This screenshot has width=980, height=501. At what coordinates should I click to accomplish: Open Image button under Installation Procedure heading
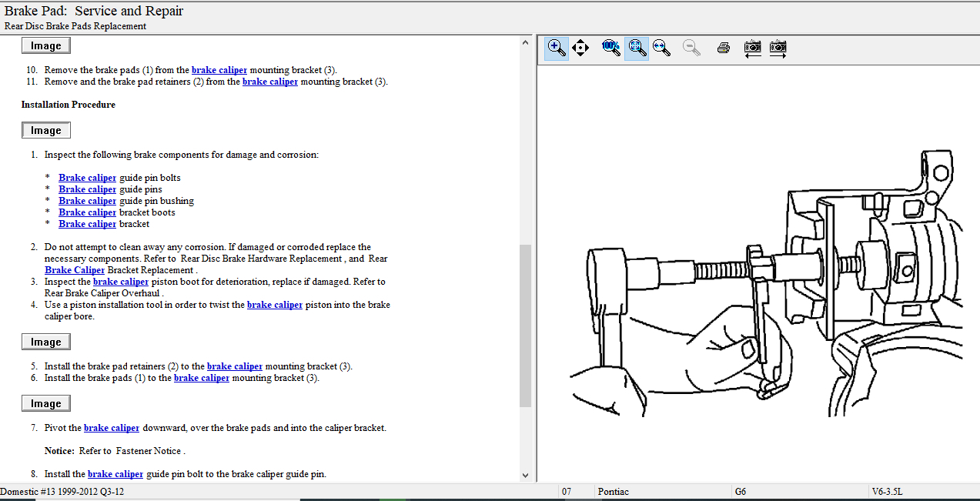tap(45, 131)
